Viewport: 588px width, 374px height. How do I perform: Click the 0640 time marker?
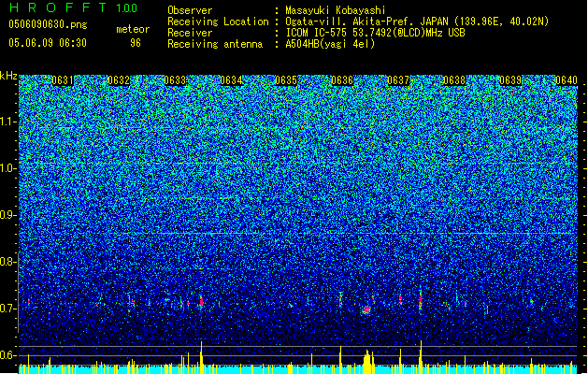click(x=566, y=80)
